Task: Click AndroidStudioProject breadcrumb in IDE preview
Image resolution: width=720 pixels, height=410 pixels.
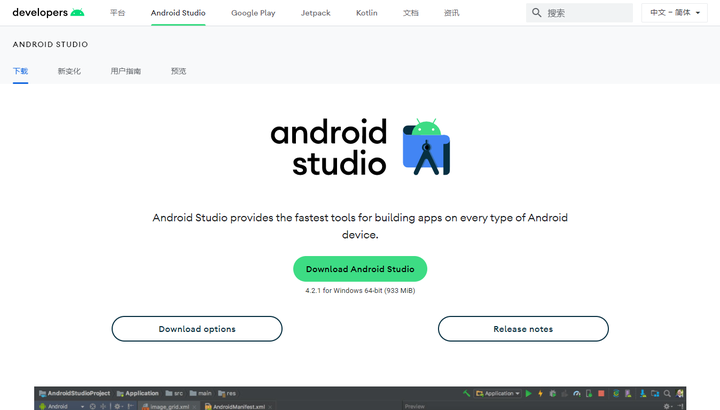Action: 74,393
